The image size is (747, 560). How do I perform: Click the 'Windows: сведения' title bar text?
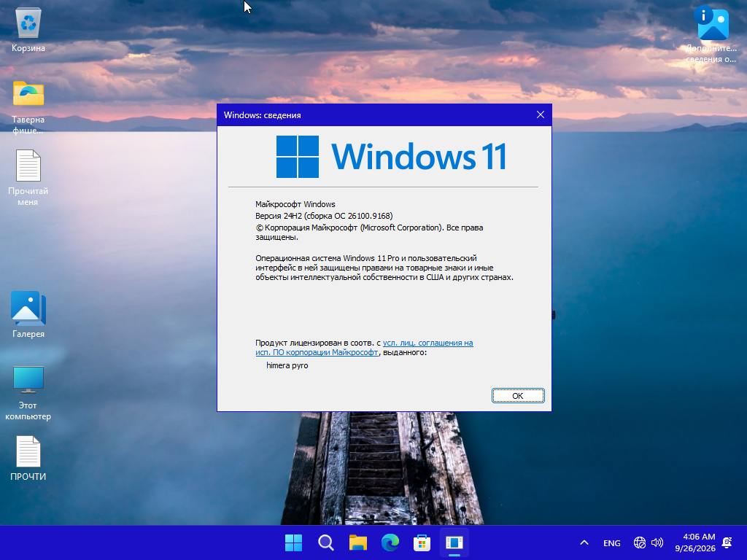(x=263, y=115)
